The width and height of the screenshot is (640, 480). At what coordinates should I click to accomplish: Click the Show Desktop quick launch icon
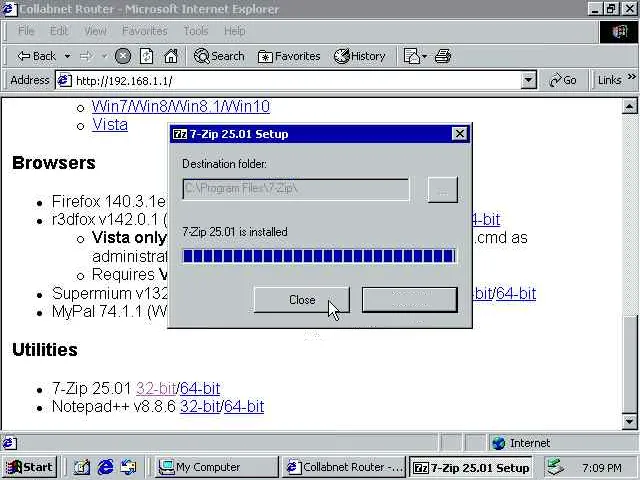(x=81, y=467)
